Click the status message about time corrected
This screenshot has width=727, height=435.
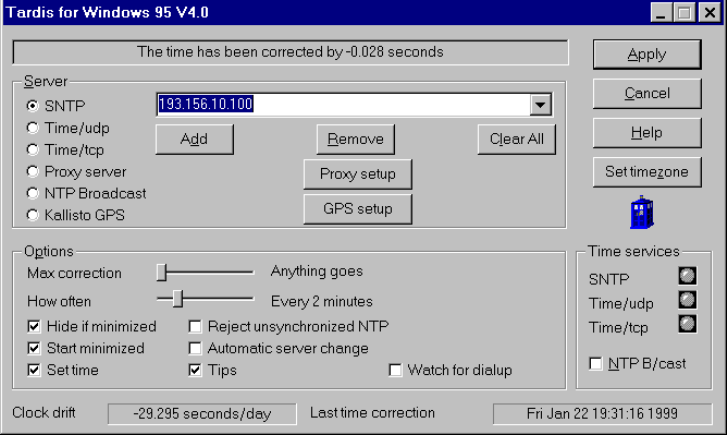point(290,52)
